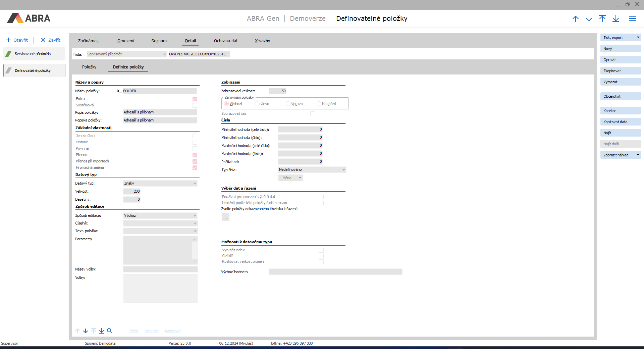The width and height of the screenshot is (644, 349).
Task: Expand the Tisk, export dropdown
Action: [x=638, y=38]
